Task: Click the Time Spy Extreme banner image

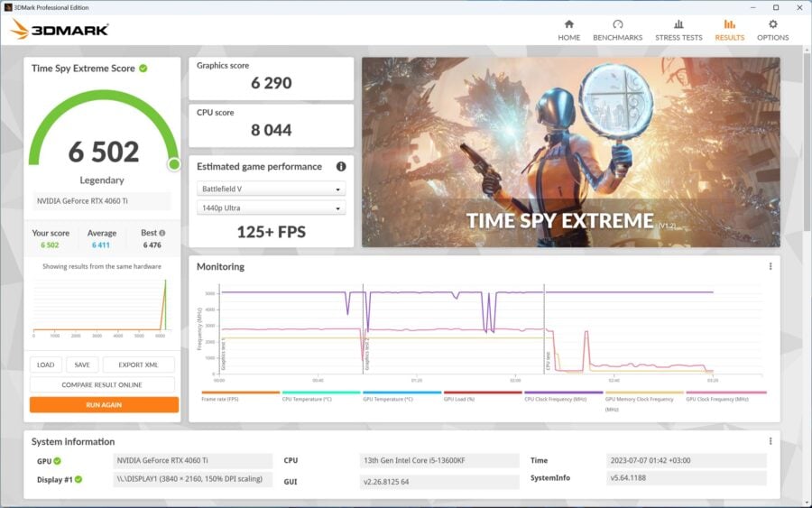Action: (571, 152)
